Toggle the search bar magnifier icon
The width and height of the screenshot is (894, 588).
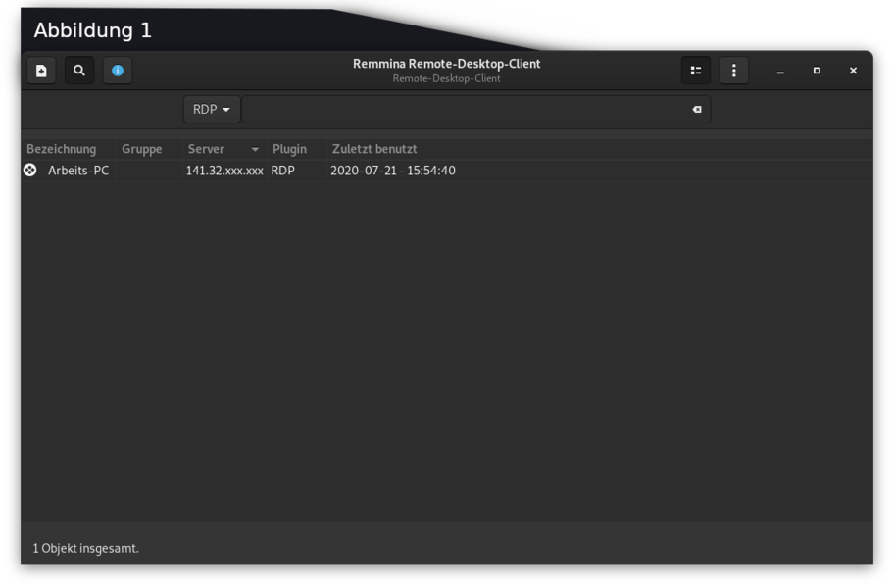pos(79,71)
